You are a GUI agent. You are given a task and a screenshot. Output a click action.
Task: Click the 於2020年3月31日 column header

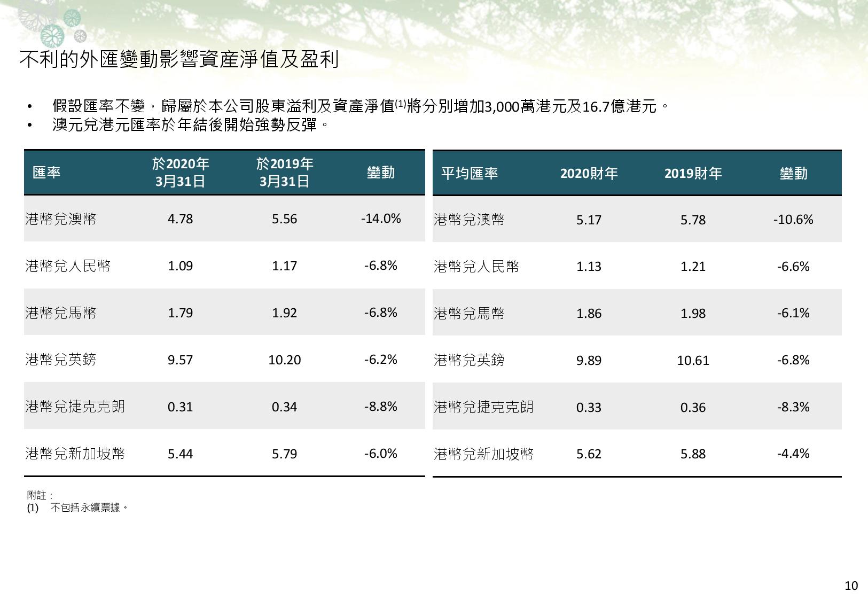point(181,173)
